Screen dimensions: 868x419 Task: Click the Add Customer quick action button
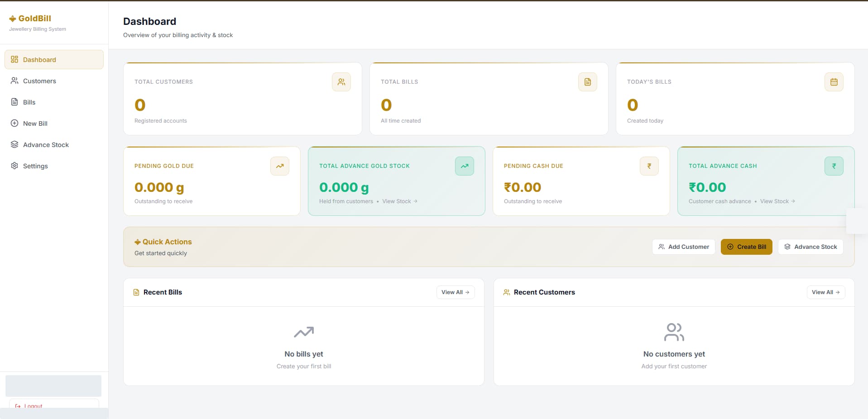(684, 247)
